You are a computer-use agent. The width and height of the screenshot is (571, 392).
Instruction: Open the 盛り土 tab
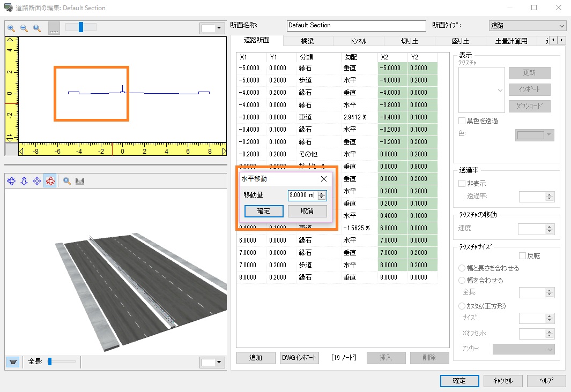pos(461,41)
